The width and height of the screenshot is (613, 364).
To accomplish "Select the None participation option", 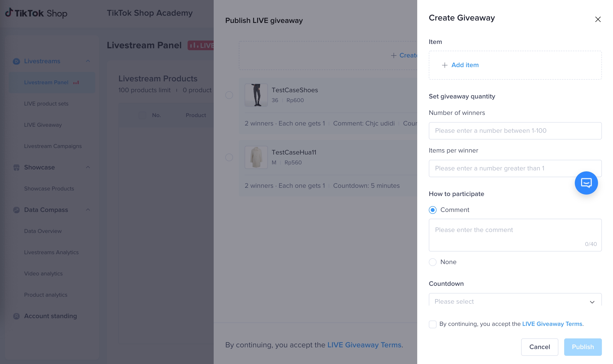I will (x=432, y=262).
